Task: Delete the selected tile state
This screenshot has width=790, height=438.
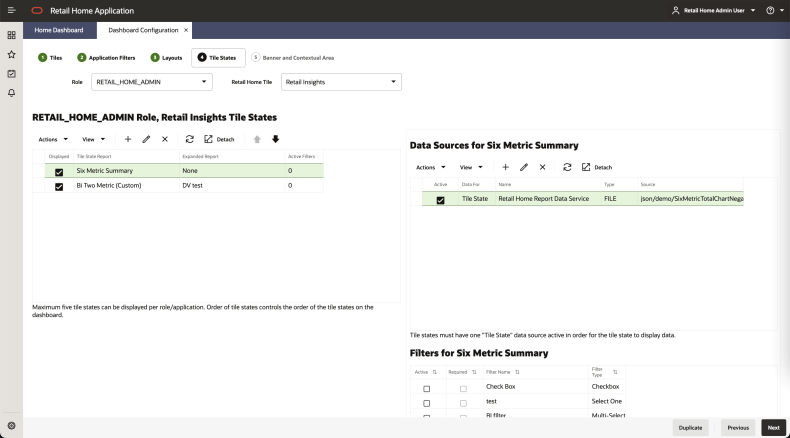Action: point(165,139)
